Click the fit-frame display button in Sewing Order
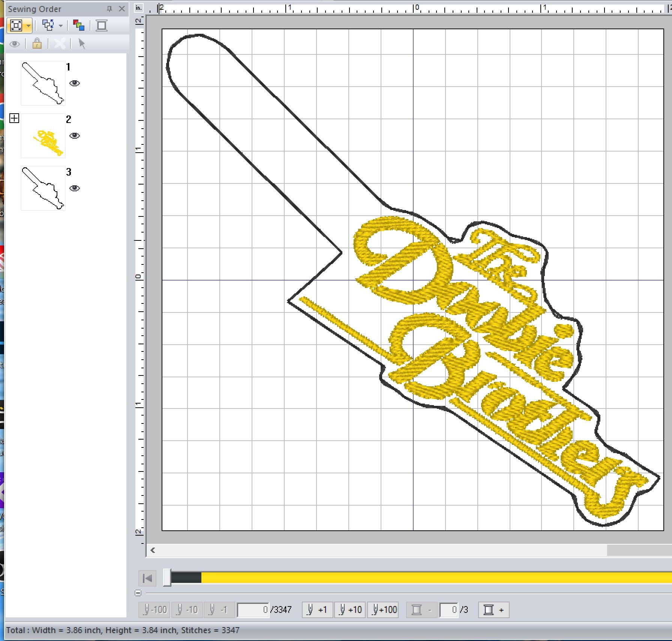Image resolution: width=672 pixels, height=641 pixels. (x=16, y=26)
